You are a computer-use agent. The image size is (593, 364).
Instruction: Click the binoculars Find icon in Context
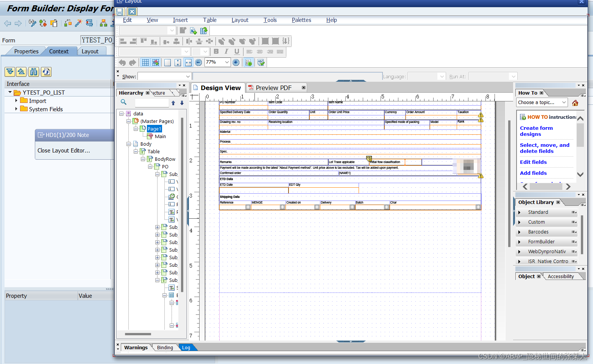click(34, 72)
